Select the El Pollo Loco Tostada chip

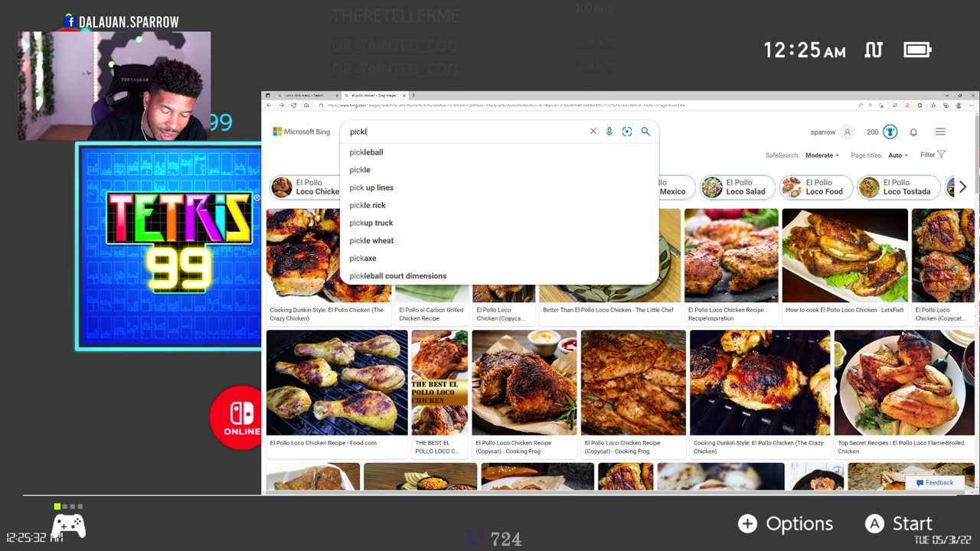pyautogui.click(x=899, y=187)
